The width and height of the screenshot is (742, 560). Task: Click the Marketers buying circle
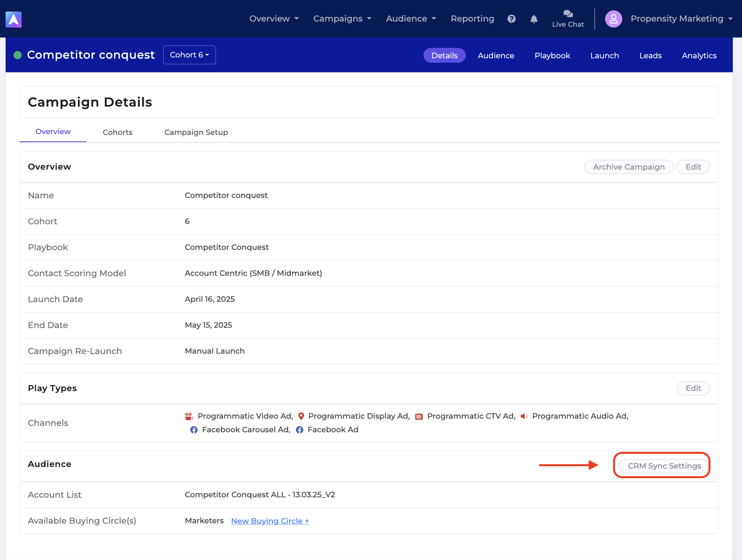pyautogui.click(x=204, y=521)
